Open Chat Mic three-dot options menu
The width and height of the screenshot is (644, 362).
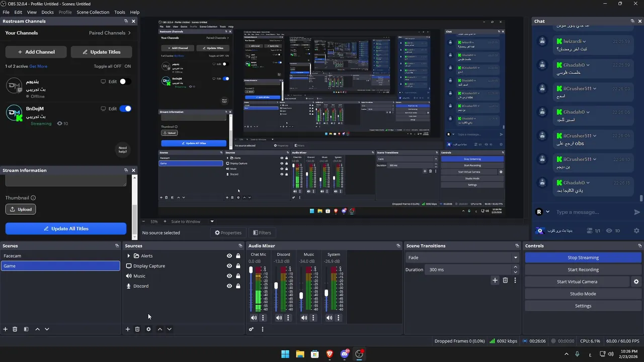[263, 318]
